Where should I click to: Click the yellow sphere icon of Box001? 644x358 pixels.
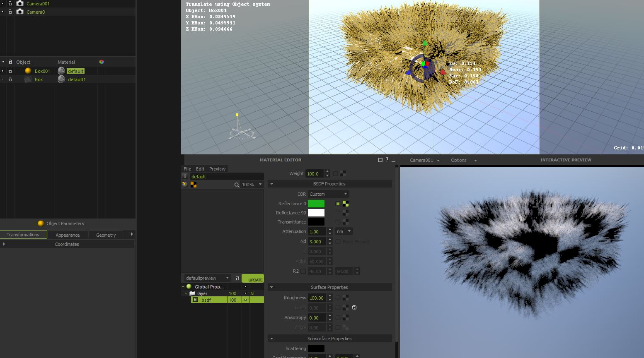point(28,71)
